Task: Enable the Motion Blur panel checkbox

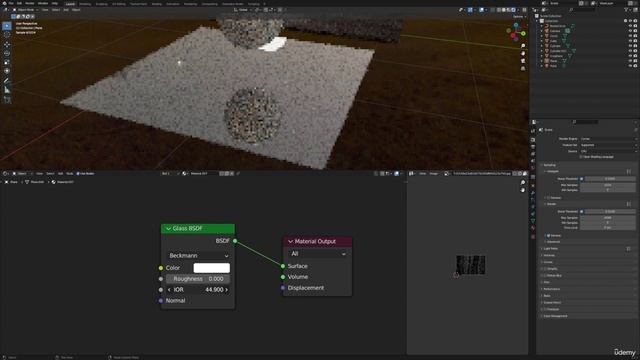Action: point(544,276)
